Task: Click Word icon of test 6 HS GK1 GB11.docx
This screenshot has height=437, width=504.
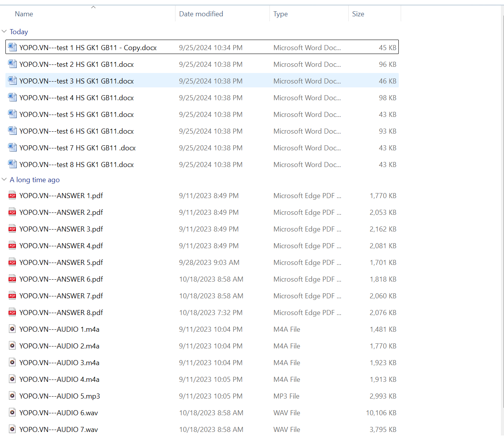Action: click(x=12, y=131)
